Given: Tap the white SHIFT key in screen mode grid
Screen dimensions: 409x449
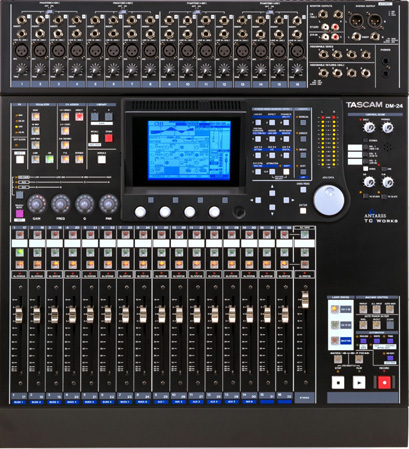Looking at the screenshot, I should [x=286, y=172].
